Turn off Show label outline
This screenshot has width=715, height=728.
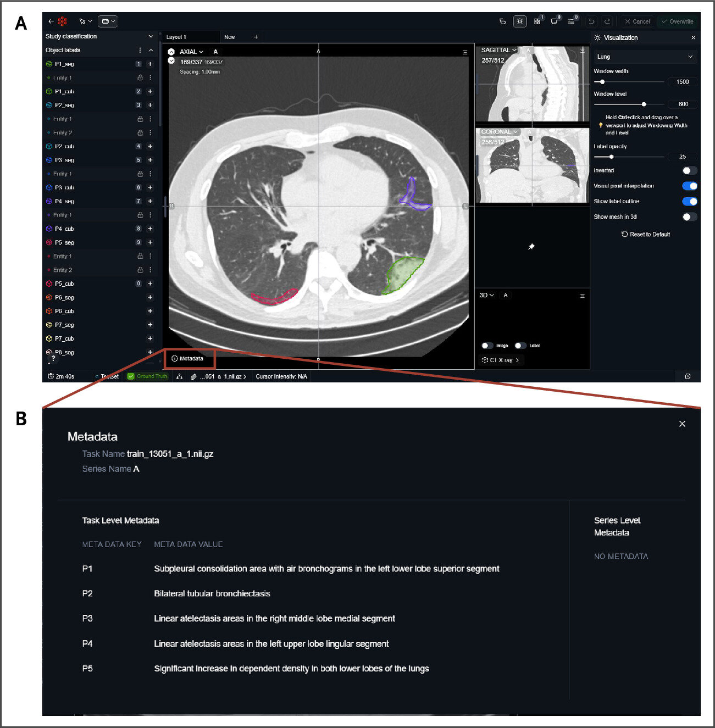click(690, 201)
